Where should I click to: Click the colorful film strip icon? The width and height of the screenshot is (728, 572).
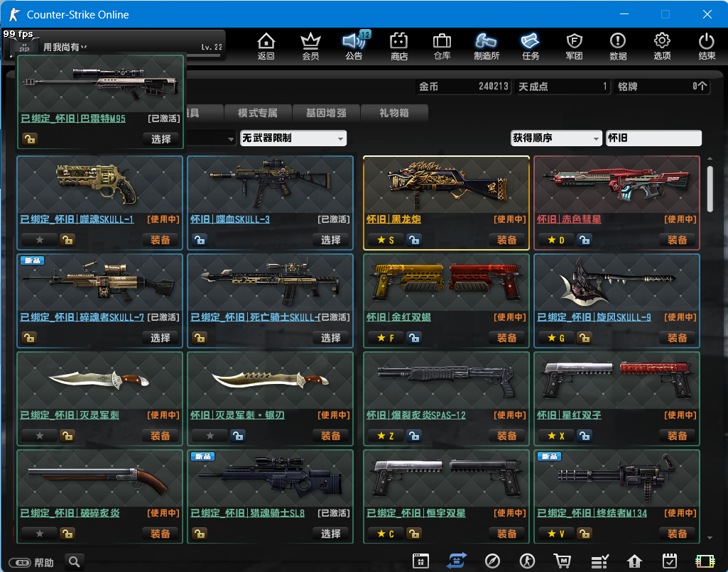point(705,561)
